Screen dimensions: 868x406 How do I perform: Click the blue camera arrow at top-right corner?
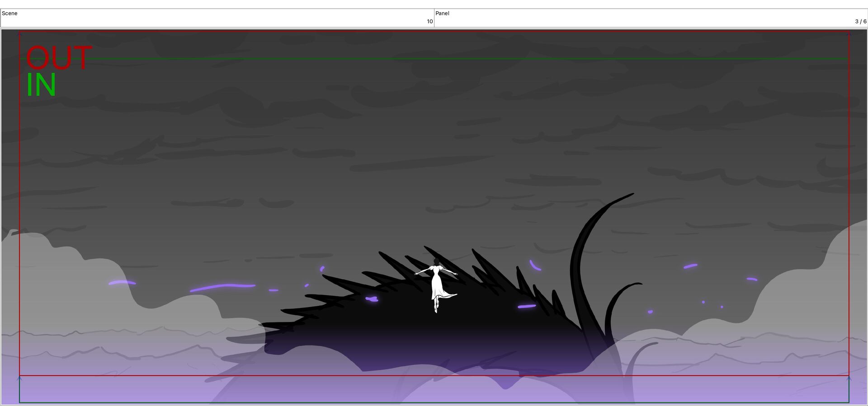[x=849, y=33]
